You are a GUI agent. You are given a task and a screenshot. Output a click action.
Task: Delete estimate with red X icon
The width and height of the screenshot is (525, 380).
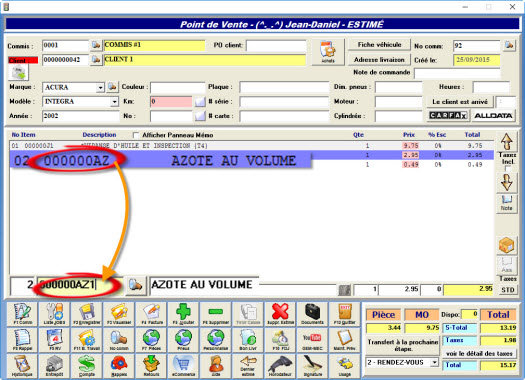280,314
